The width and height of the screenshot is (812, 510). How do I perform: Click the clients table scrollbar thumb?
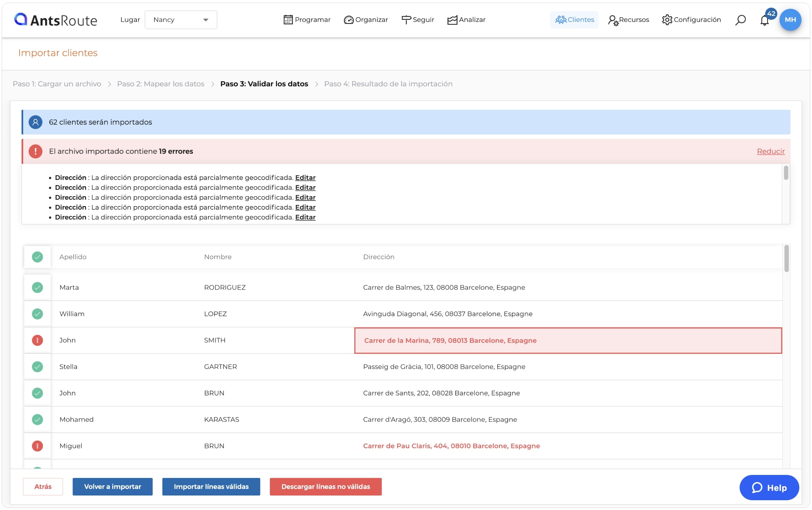786,259
